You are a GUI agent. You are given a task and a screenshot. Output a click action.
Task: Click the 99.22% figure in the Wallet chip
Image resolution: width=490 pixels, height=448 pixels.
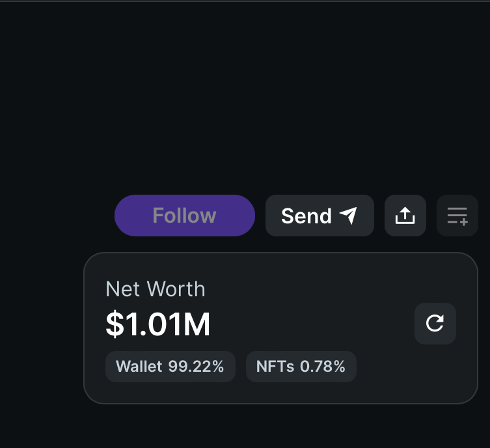click(x=196, y=367)
